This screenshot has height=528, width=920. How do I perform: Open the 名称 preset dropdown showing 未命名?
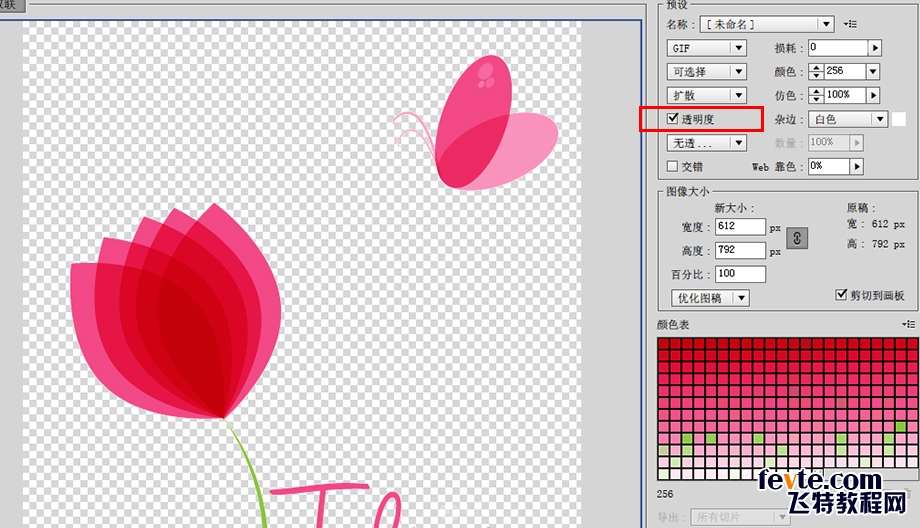click(767, 24)
